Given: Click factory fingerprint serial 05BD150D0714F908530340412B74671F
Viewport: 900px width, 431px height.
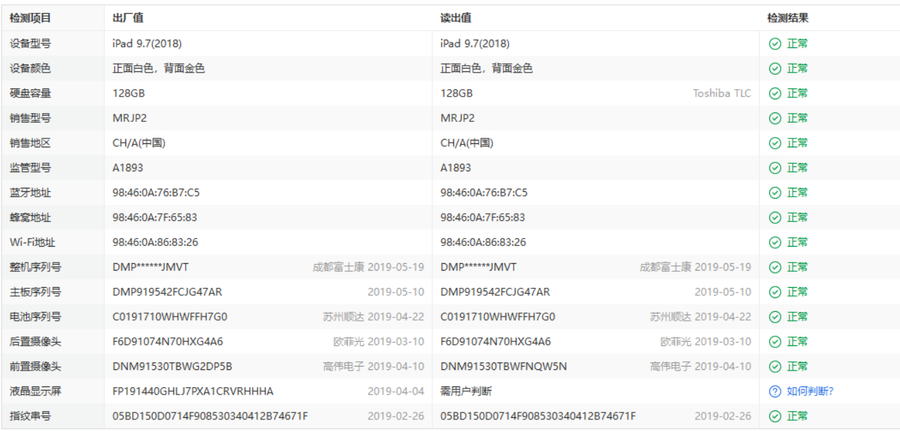Looking at the screenshot, I should [x=210, y=416].
